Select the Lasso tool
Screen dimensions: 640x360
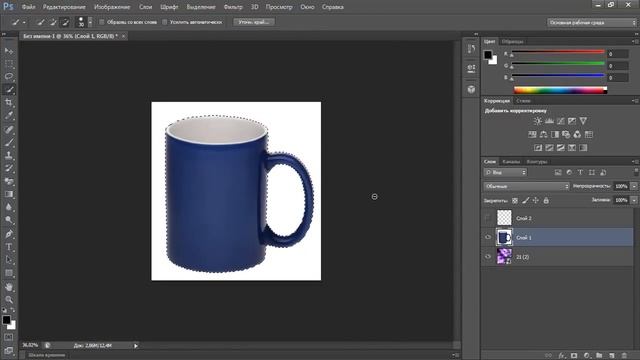(x=9, y=77)
